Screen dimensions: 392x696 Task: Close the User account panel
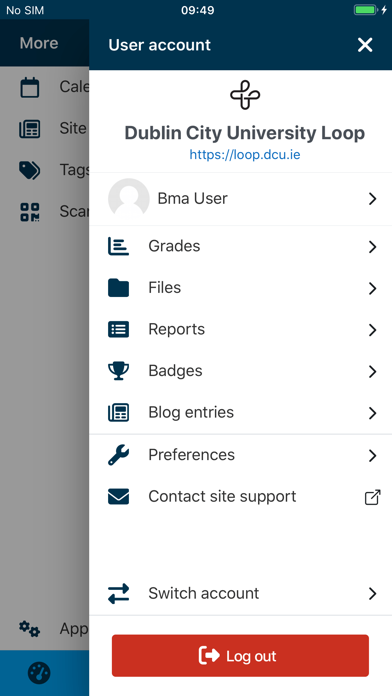[x=365, y=45]
